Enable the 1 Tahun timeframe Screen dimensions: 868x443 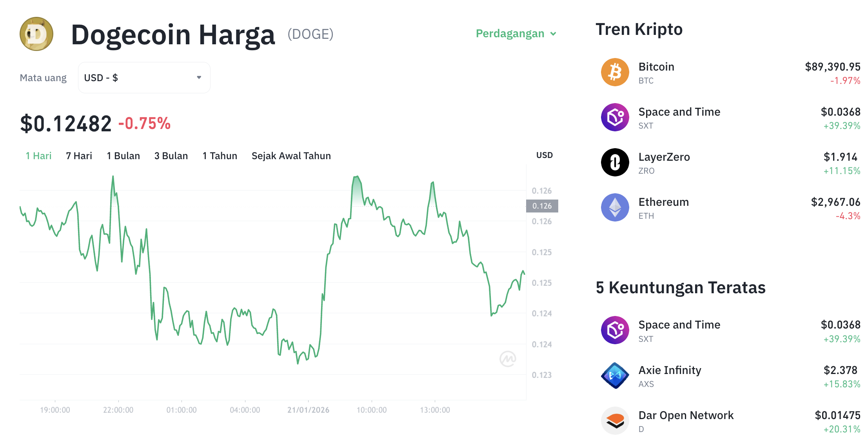[220, 156]
